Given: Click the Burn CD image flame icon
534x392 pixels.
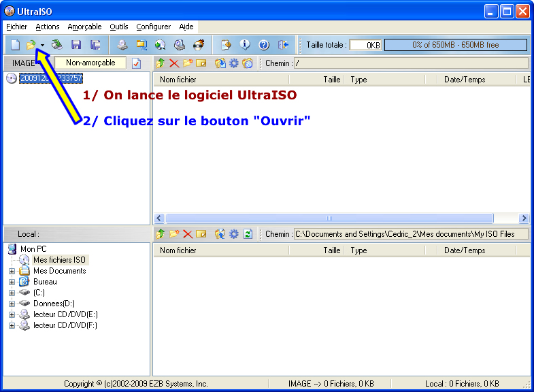Looking at the screenshot, I should point(199,45).
